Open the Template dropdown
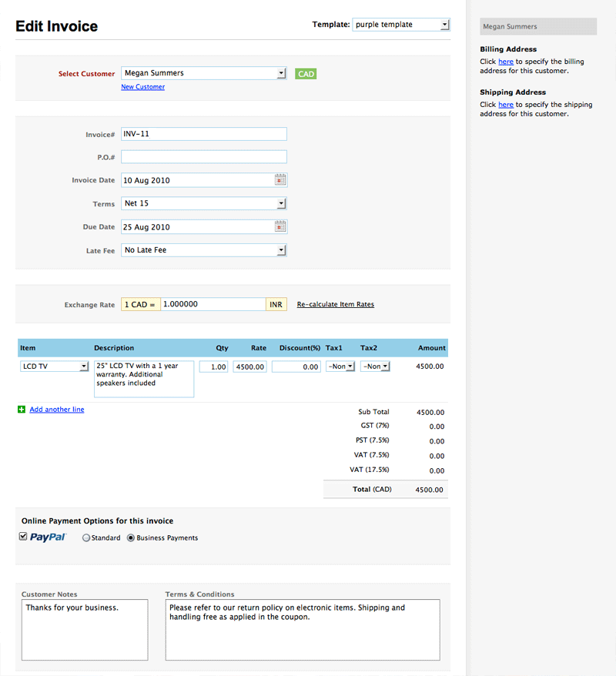Image resolution: width=616 pixels, height=676 pixels. (x=400, y=25)
